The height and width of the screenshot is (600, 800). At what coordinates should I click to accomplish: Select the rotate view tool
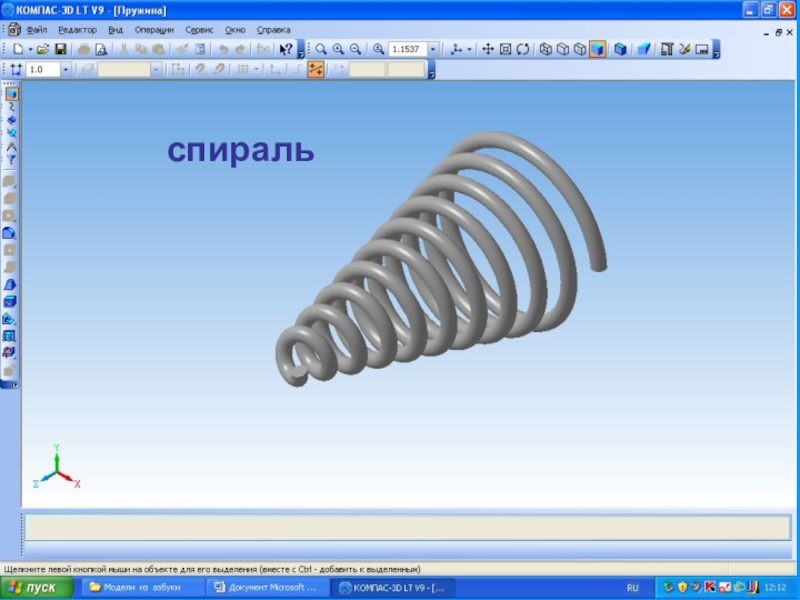click(522, 49)
